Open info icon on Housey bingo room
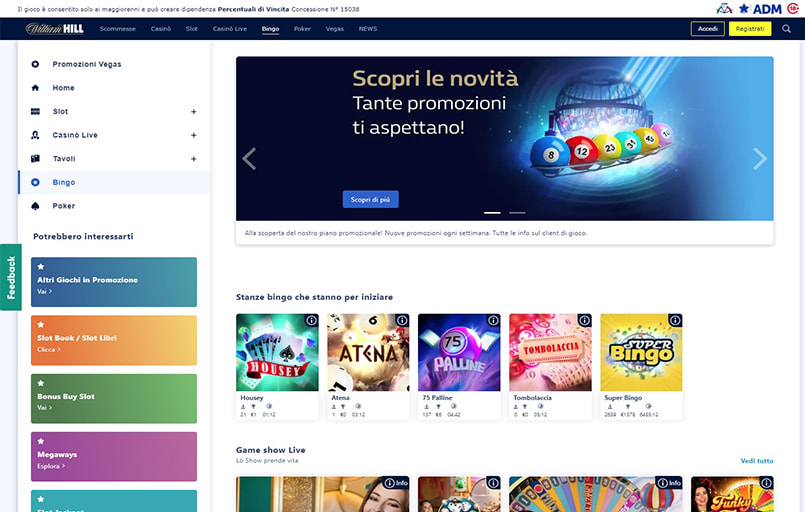Image resolution: width=805 pixels, height=512 pixels. point(311,320)
